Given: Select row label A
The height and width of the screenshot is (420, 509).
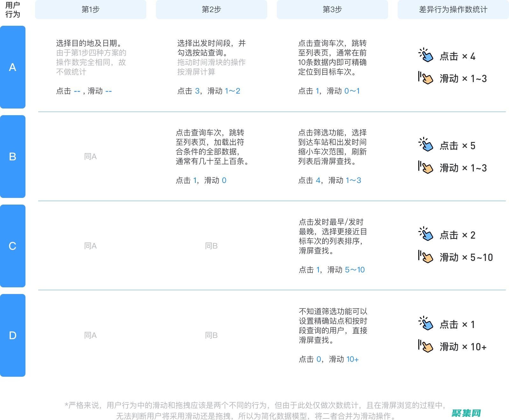Looking at the screenshot, I should click(13, 67).
